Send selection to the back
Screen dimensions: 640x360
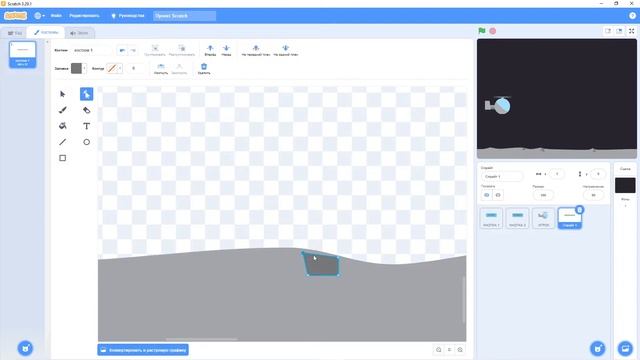click(x=286, y=50)
